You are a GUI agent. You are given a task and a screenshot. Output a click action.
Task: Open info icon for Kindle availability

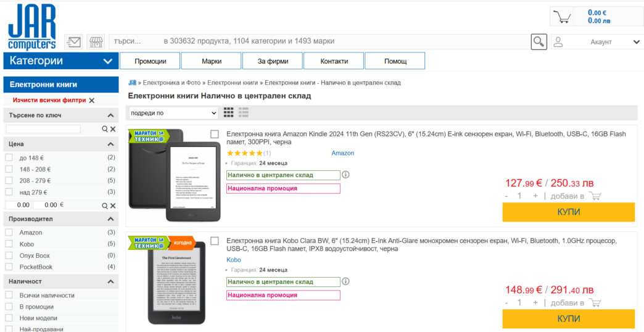point(346,175)
